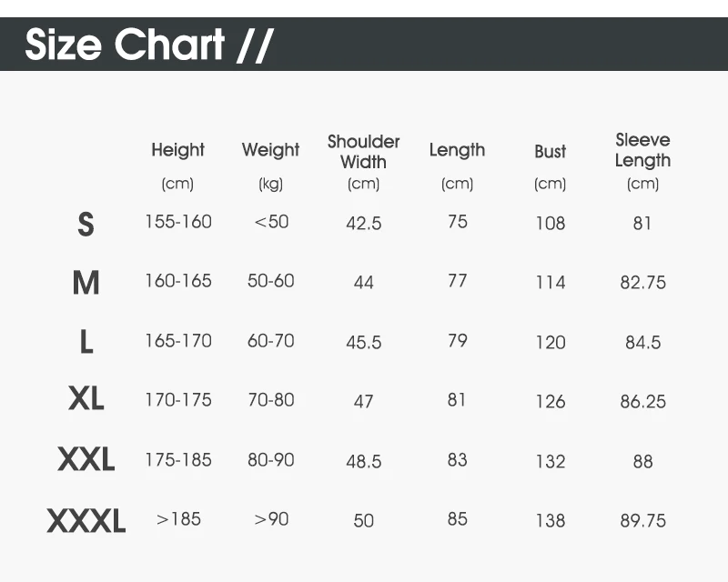The image size is (728, 582).
Task: Select the M size row label
Action: click(86, 282)
